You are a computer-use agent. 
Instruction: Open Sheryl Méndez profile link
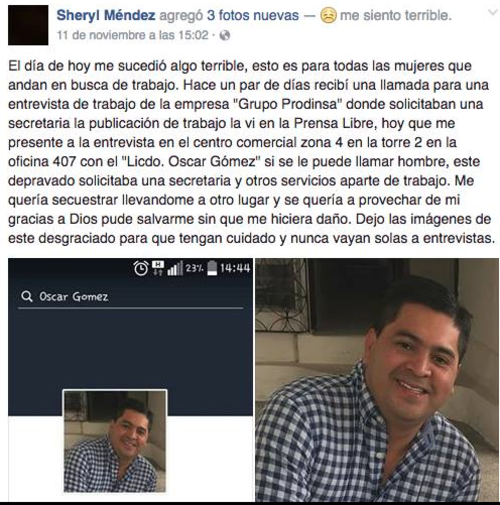pos(106,15)
